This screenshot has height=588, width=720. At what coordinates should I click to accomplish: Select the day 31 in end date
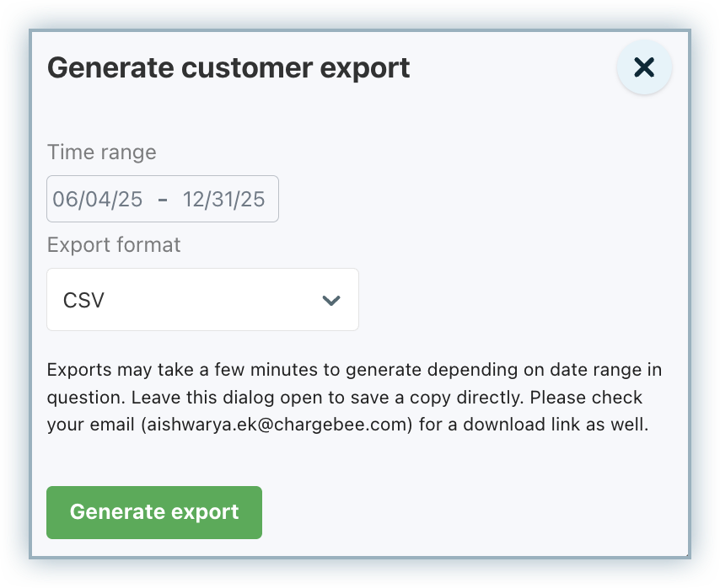click(x=225, y=200)
